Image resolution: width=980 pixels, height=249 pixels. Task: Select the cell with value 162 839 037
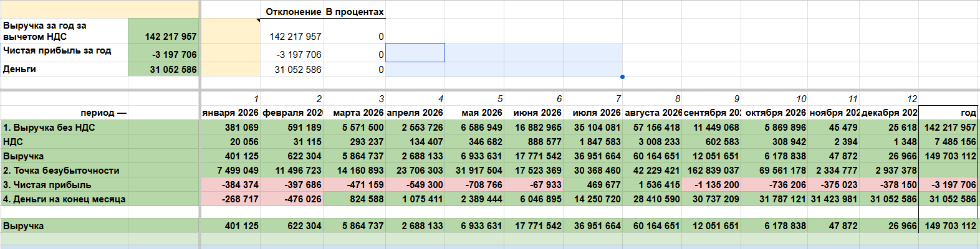point(711,171)
